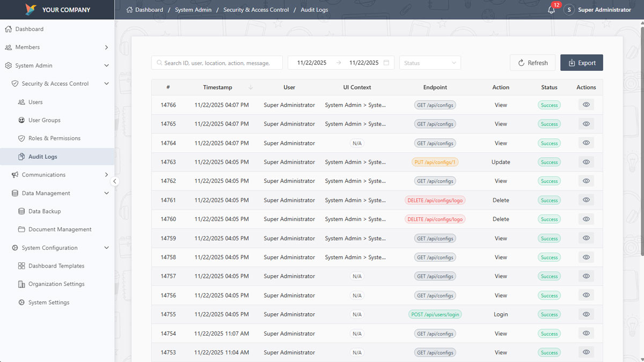Click Success status of log 14763
The image size is (644, 362).
point(549,162)
